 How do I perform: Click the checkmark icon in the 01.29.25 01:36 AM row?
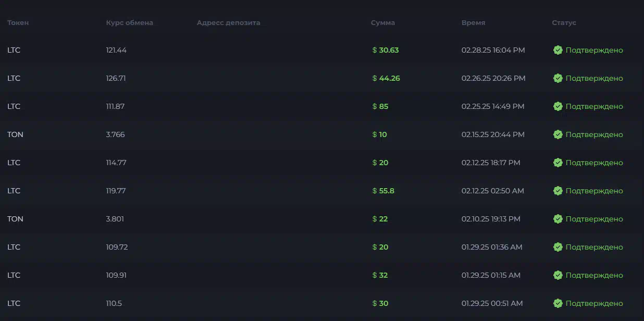[558, 247]
